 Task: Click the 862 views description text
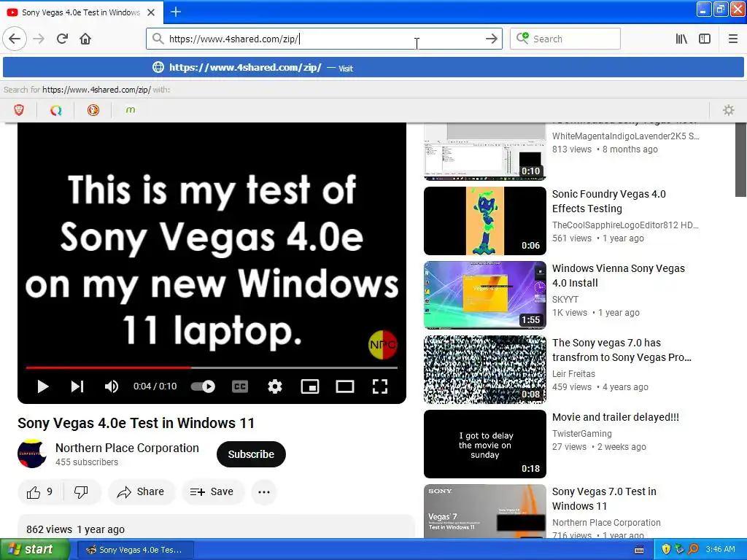(75, 529)
